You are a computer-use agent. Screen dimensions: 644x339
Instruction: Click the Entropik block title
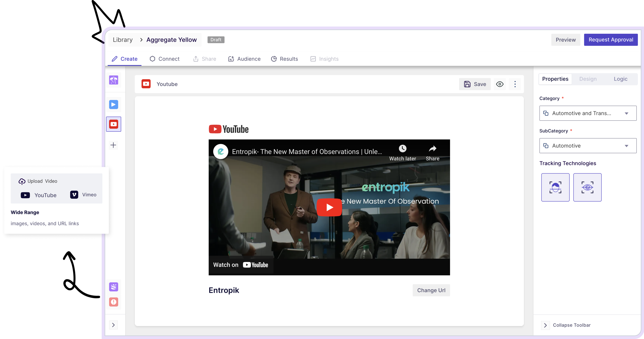point(224,290)
